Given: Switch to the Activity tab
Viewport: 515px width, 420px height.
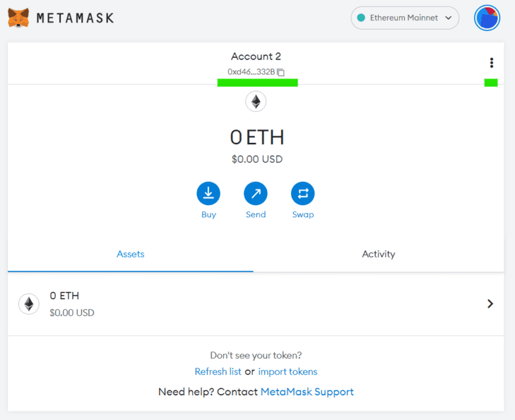Looking at the screenshot, I should click(378, 254).
